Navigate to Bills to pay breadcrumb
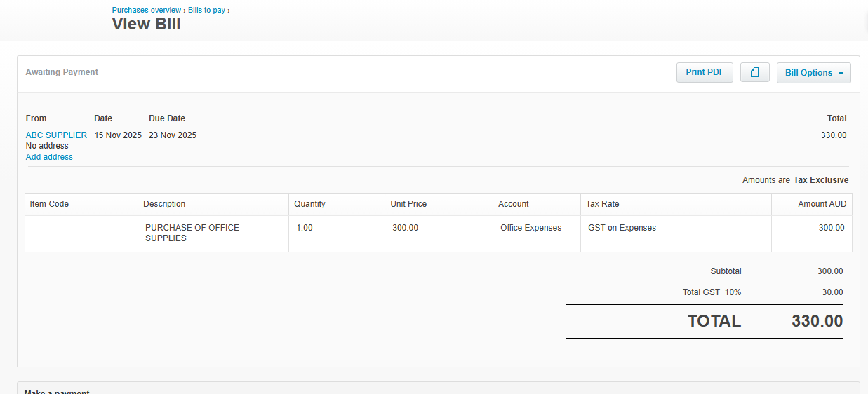The width and height of the screenshot is (868, 394). (x=206, y=11)
